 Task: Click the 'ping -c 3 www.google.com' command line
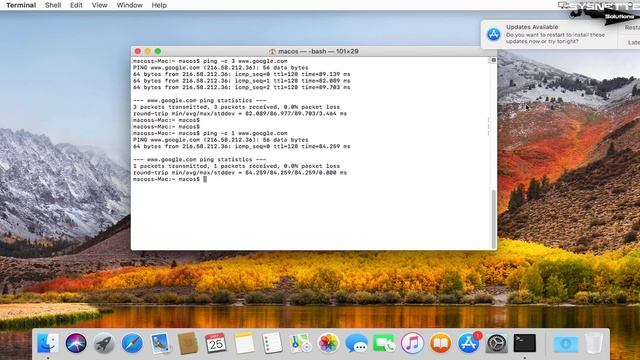(210, 61)
